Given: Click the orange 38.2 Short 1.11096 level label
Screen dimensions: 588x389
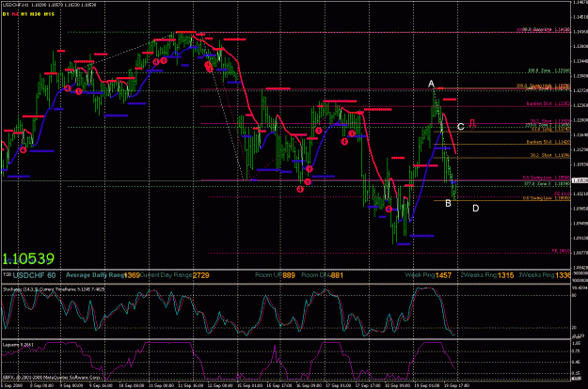Looking at the screenshot, I should [x=550, y=155].
